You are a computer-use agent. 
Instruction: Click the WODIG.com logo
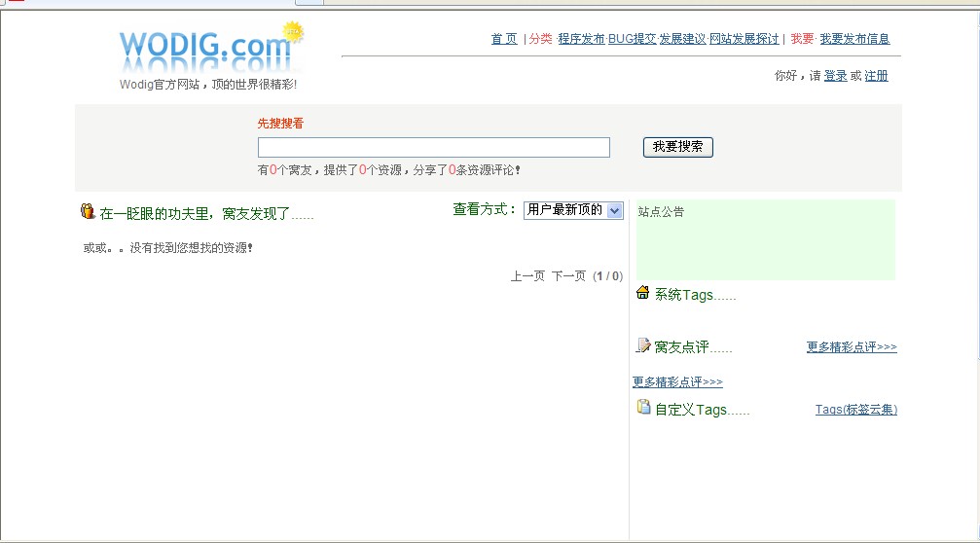(210, 49)
